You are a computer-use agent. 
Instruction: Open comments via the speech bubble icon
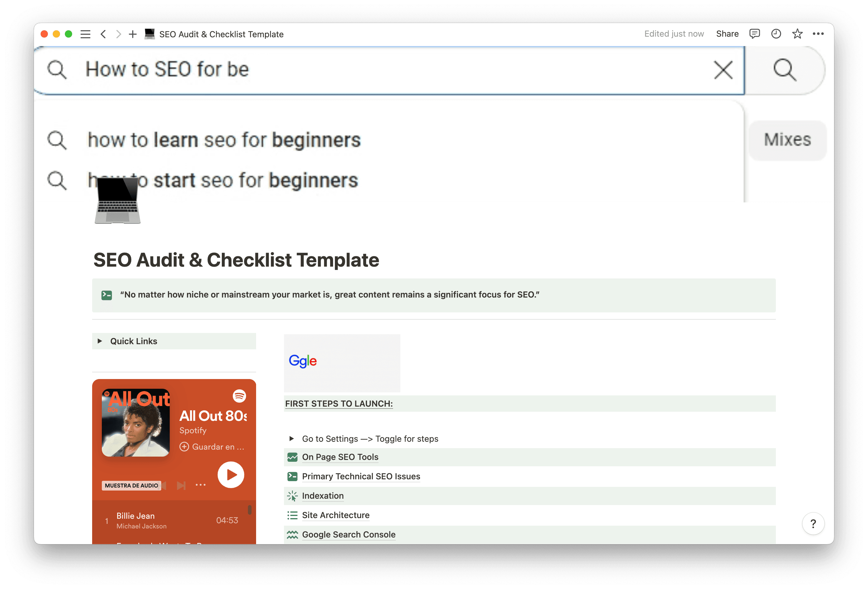(x=754, y=34)
